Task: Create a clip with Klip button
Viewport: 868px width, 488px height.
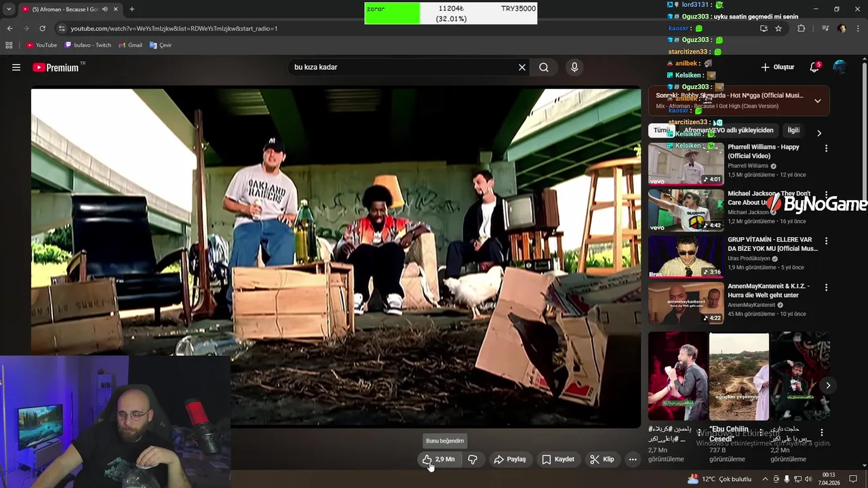Action: [x=602, y=460]
